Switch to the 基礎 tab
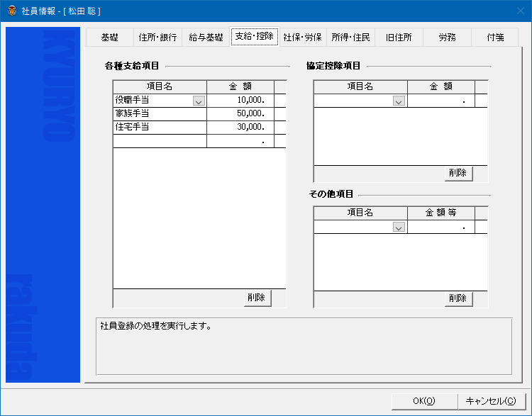The image size is (532, 416). click(x=109, y=38)
